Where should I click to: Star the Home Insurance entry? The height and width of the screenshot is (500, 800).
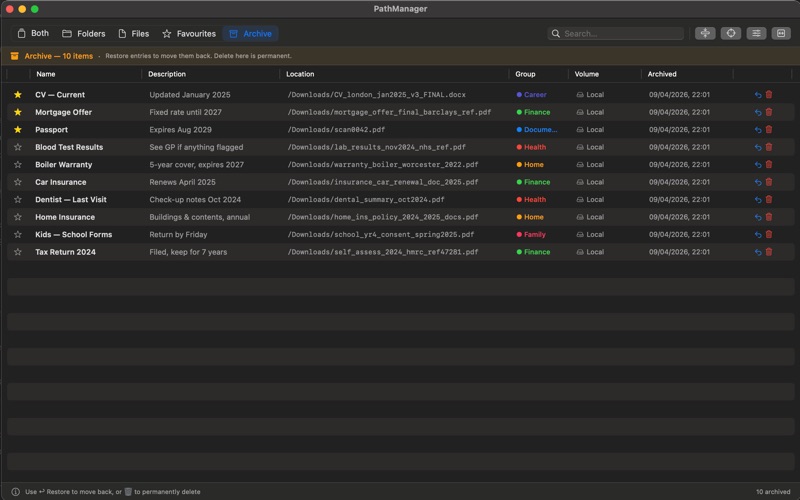(18, 217)
